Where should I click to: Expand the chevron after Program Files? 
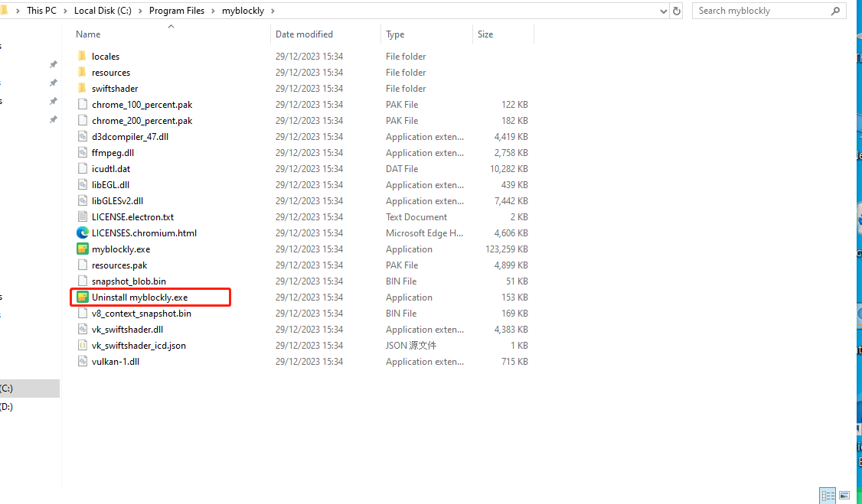(213, 11)
